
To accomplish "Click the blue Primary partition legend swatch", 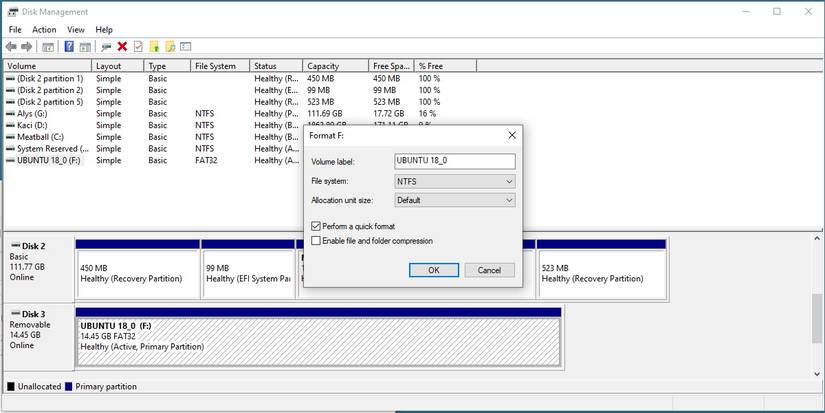I will 68,387.
